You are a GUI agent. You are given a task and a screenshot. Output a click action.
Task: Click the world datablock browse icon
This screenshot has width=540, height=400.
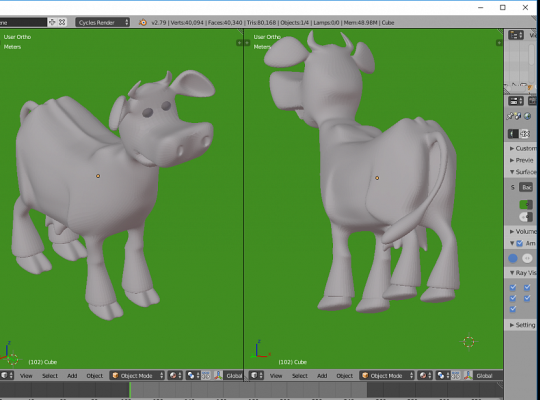[x=513, y=134]
